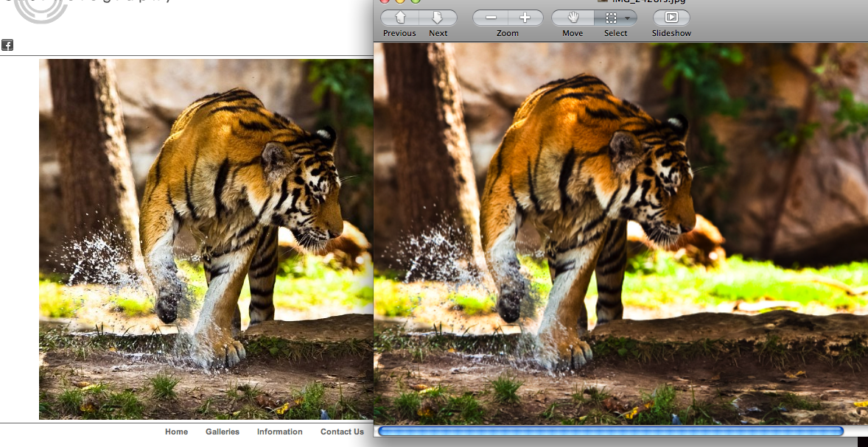Click the horizontal scrollbar in Preview
868x447 pixels.
[x=611, y=431]
